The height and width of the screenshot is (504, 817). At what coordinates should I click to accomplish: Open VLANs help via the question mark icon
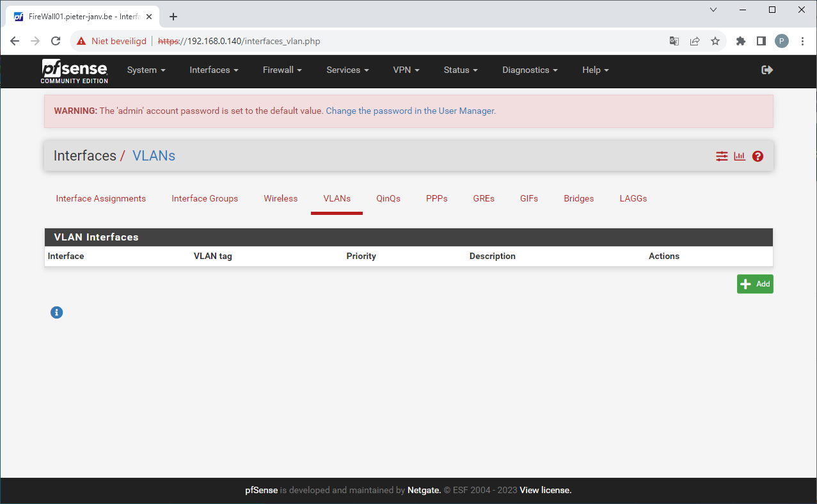pyautogui.click(x=758, y=155)
